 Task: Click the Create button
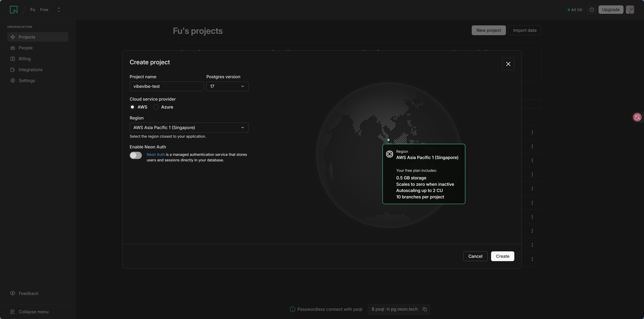(502, 256)
